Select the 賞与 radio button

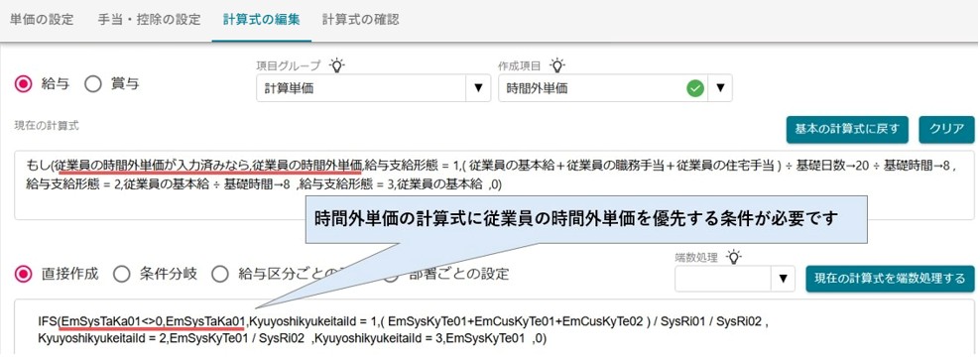(93, 84)
